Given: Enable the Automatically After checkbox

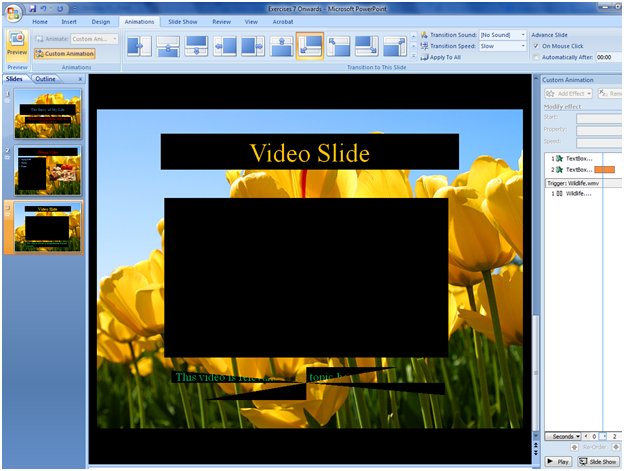Looking at the screenshot, I should pyautogui.click(x=535, y=58).
